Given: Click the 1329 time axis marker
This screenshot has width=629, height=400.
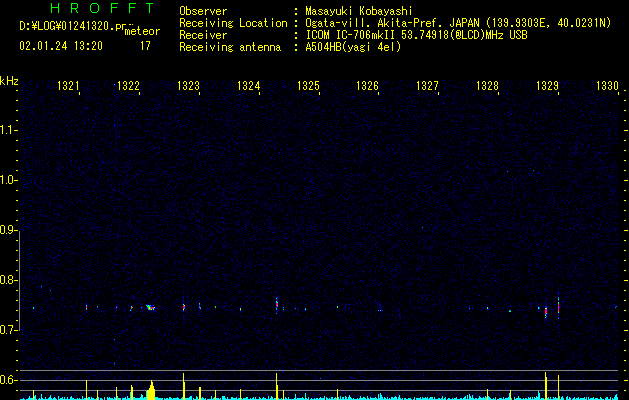Looking at the screenshot, I should 547,85.
